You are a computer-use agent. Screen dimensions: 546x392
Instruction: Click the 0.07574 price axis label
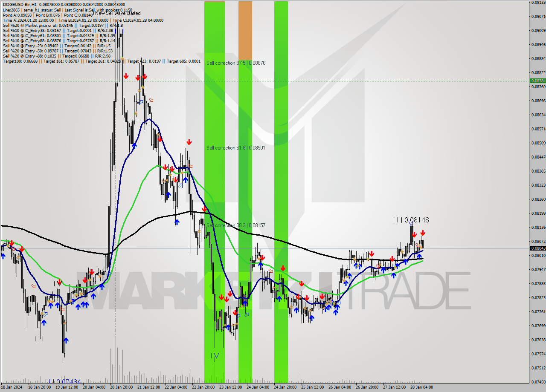pyautogui.click(x=538, y=354)
